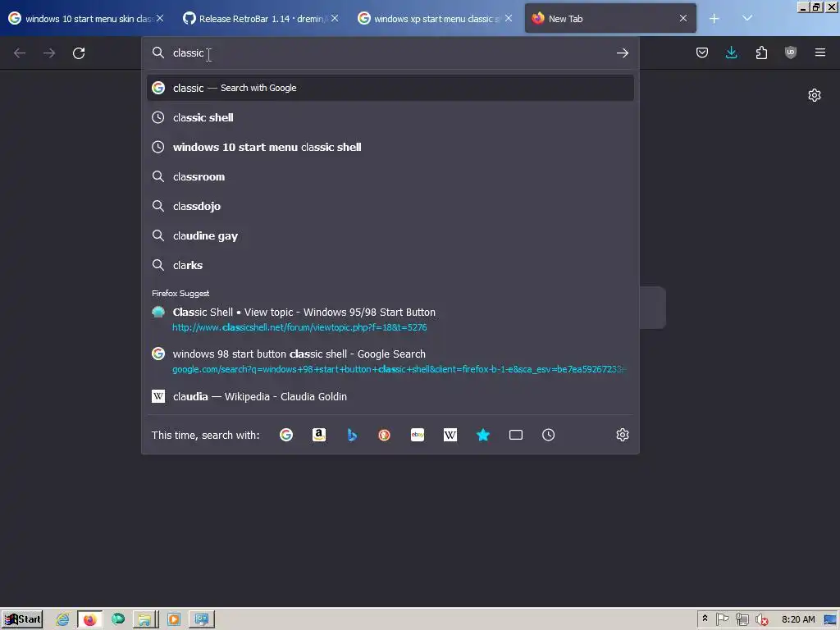
Task: Pick the clarks search suggestion
Action: point(390,265)
